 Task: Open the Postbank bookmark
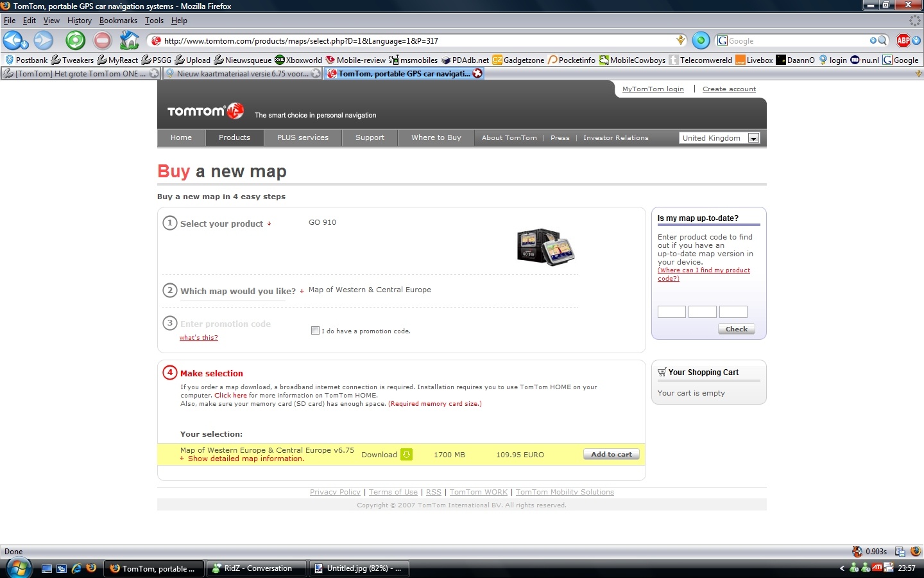26,60
